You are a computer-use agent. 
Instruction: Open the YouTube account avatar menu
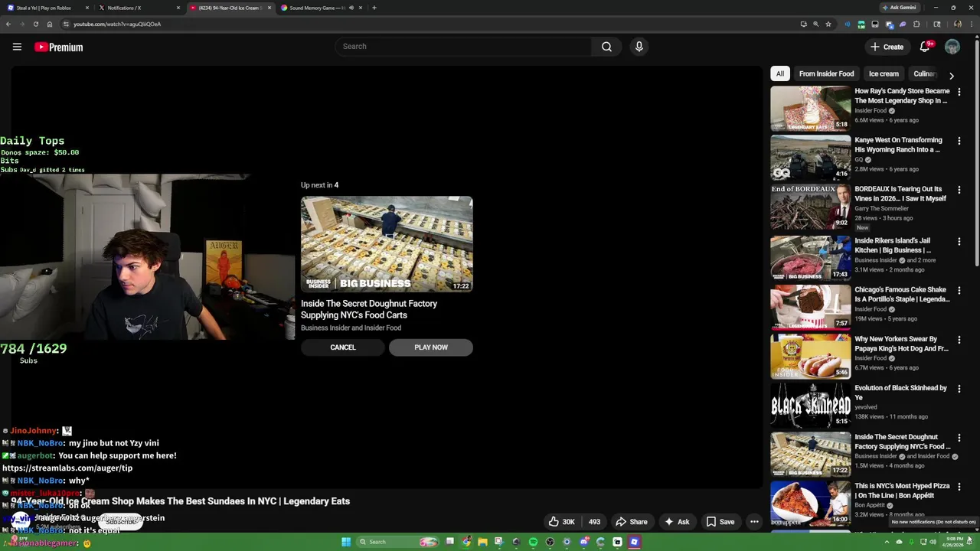click(952, 47)
